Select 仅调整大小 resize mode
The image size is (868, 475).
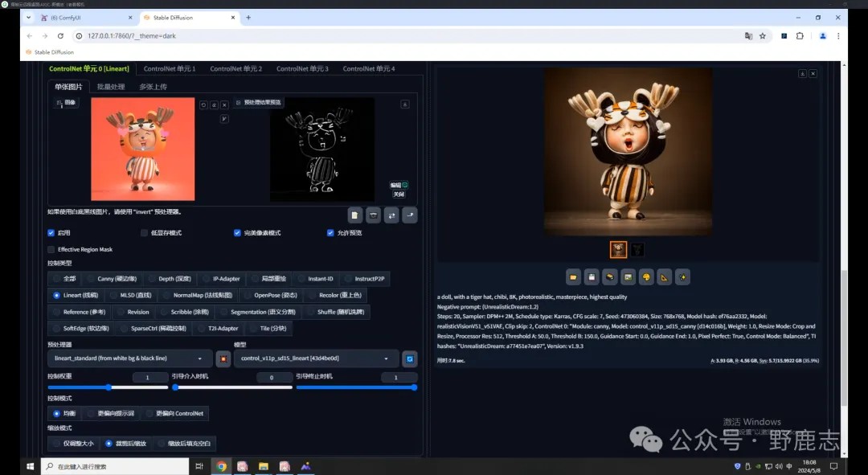click(x=73, y=444)
